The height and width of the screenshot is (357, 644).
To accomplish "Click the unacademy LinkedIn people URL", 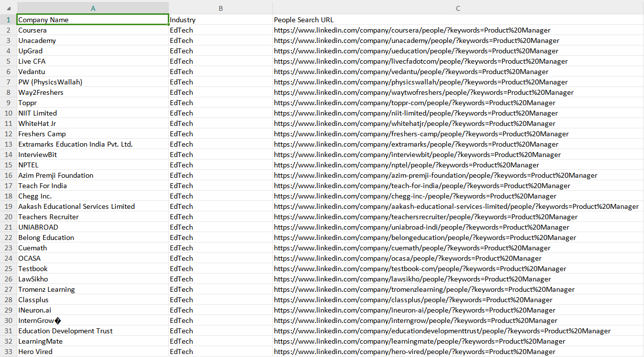I will click(417, 40).
